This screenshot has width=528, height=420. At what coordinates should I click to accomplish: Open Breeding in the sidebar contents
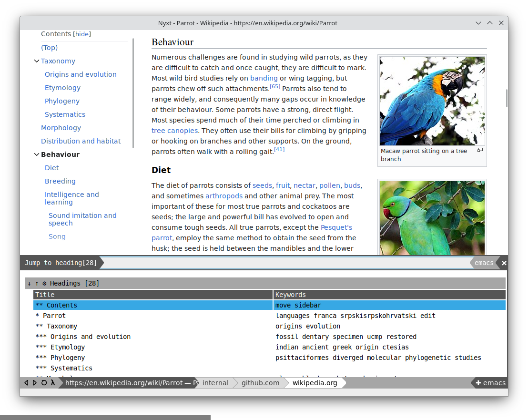click(60, 181)
